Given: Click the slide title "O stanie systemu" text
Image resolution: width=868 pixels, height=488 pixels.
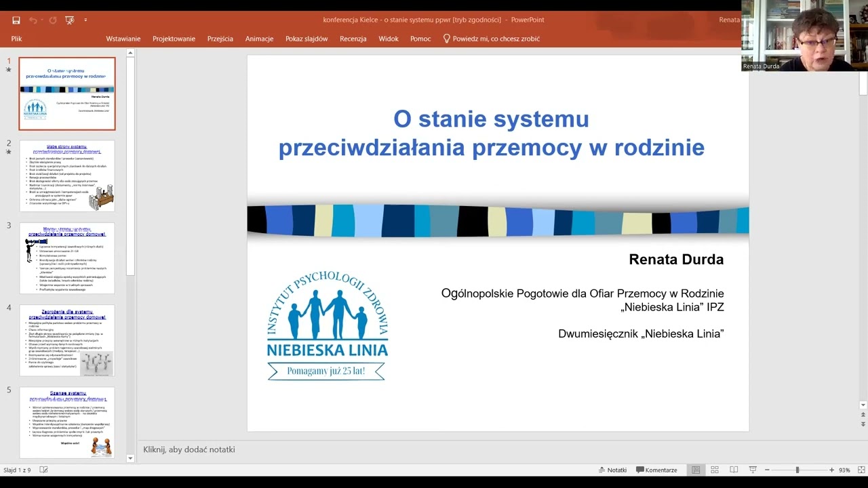Looking at the screenshot, I should point(492,119).
